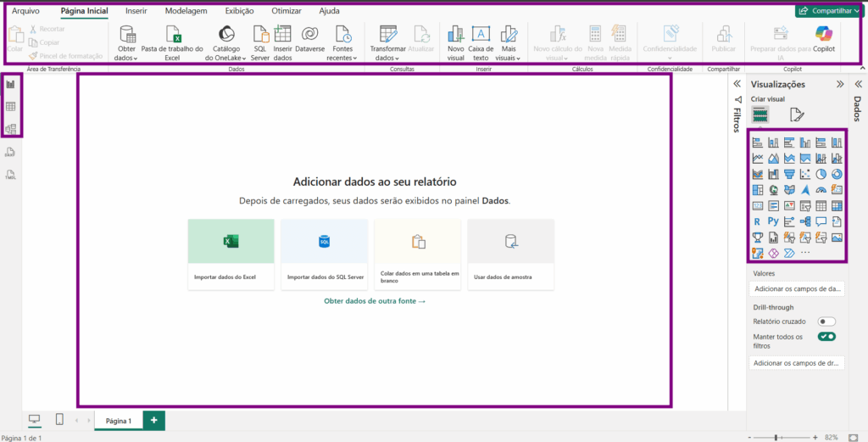Click Usar dados de amostra card
Viewport: 868px width, 442px height.
tap(510, 254)
